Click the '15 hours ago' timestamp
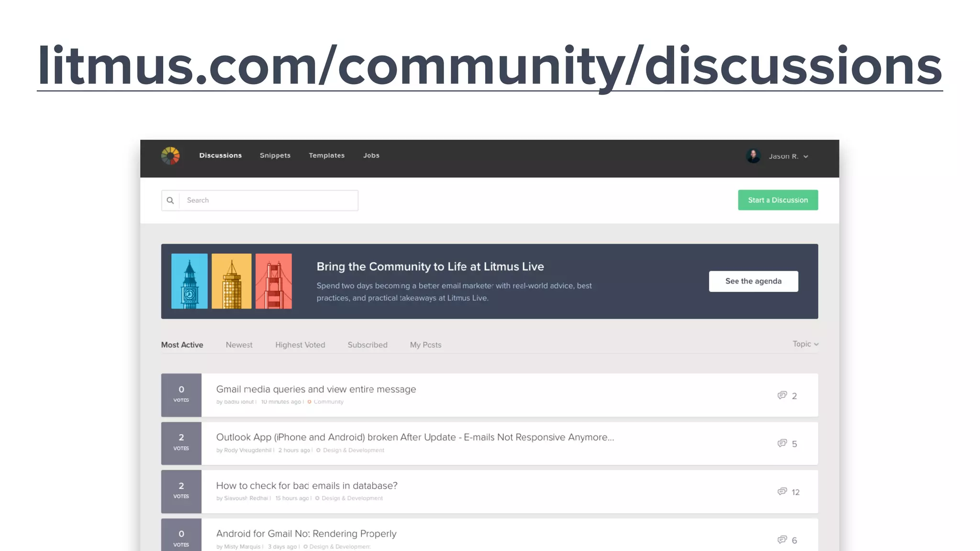 [x=292, y=498]
